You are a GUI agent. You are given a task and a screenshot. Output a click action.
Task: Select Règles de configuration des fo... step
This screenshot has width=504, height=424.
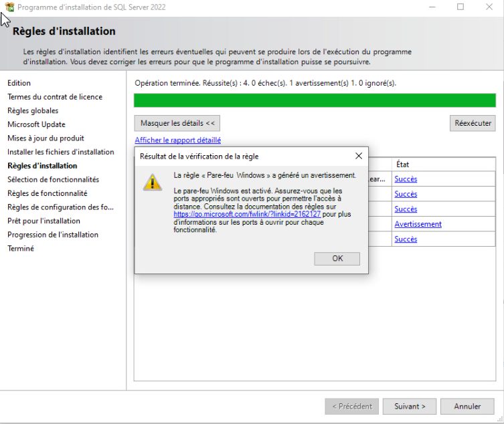(60, 207)
